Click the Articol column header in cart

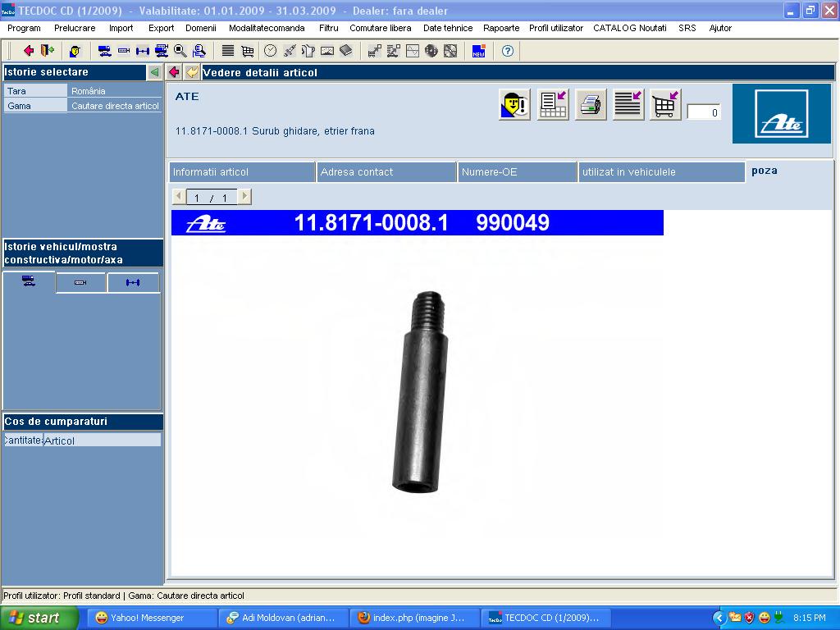click(102, 441)
